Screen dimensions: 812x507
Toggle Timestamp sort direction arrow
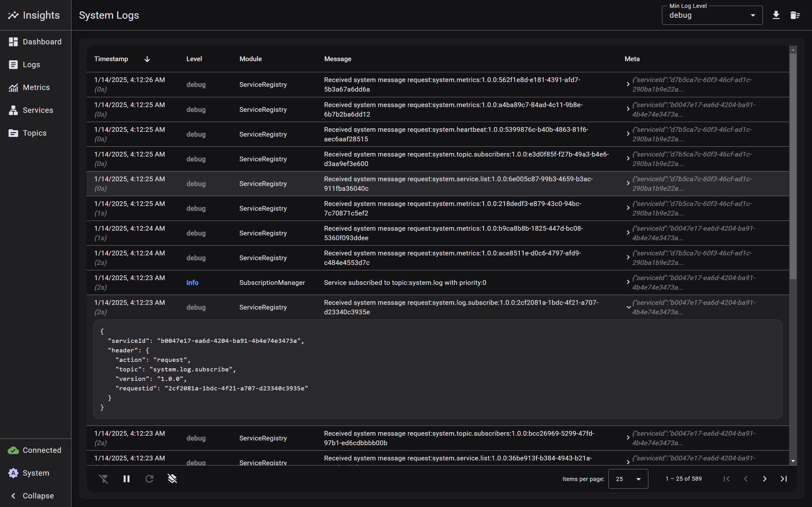(147, 59)
